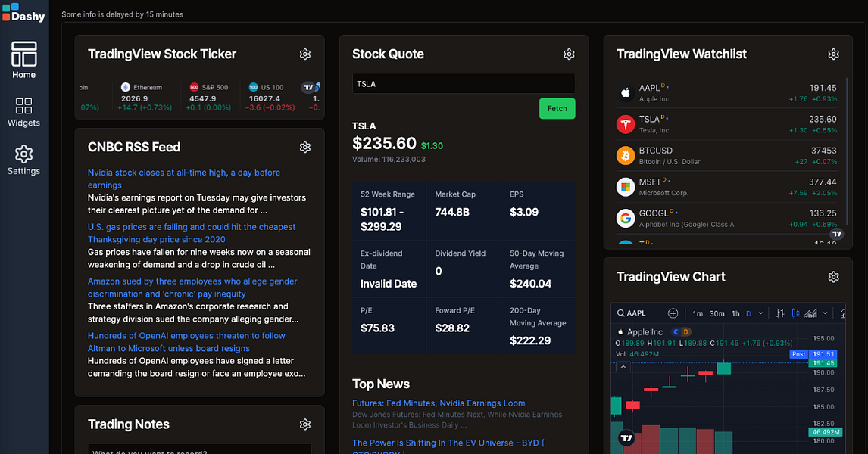
Task: Open 'Amazon sued by three employees' article
Action: click(x=192, y=288)
